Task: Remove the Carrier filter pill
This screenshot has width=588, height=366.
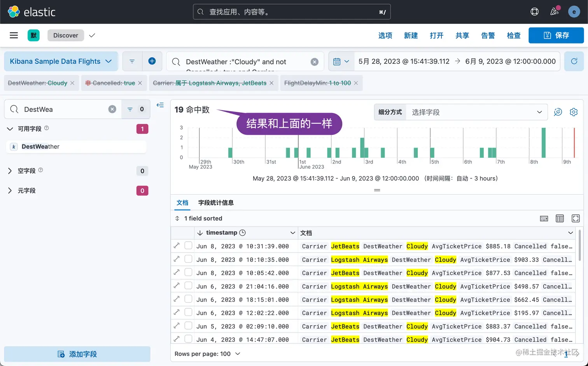Action: [x=271, y=83]
